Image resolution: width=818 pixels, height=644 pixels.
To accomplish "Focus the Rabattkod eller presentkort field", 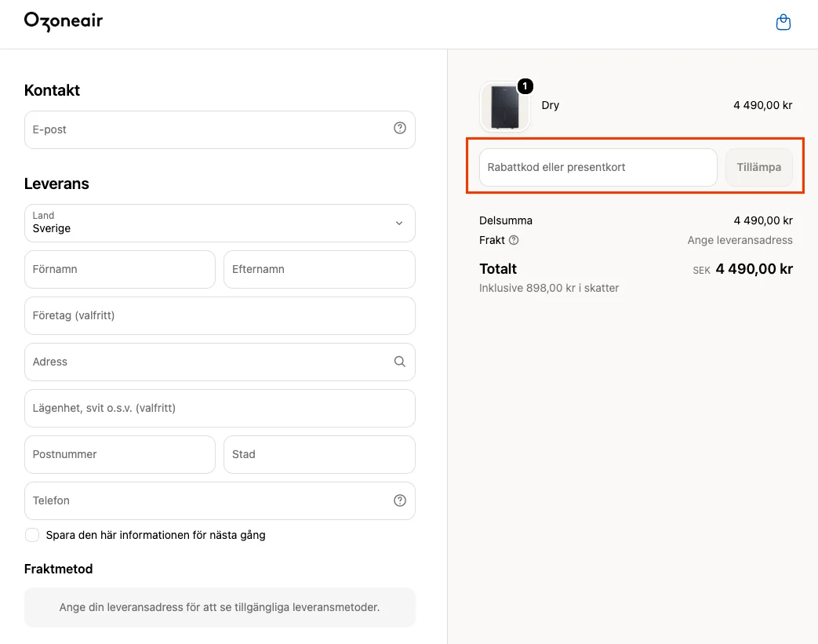I will click(x=598, y=168).
